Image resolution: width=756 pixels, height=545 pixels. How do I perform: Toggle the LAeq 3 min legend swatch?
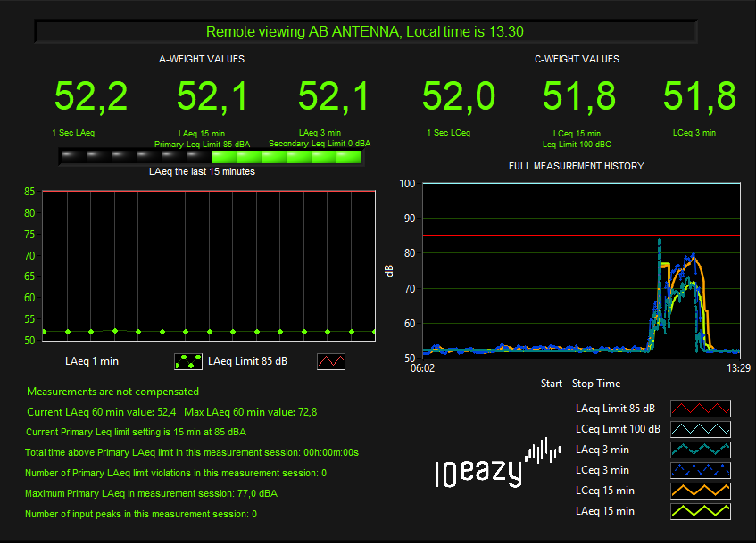click(x=700, y=450)
